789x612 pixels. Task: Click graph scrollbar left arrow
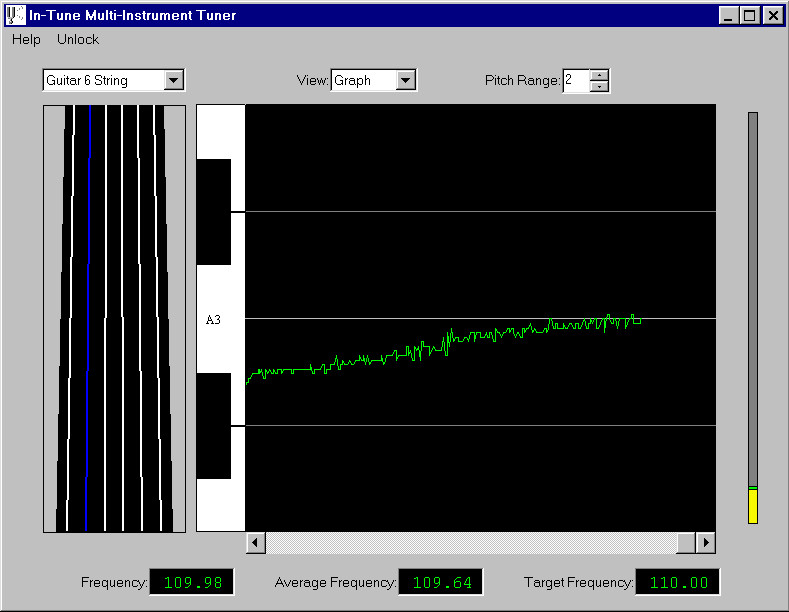(256, 543)
